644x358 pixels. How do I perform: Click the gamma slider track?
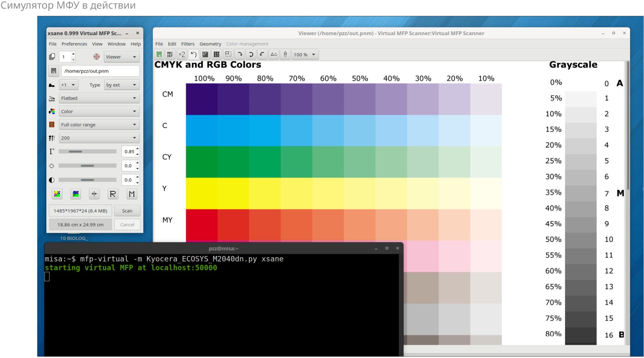88,151
